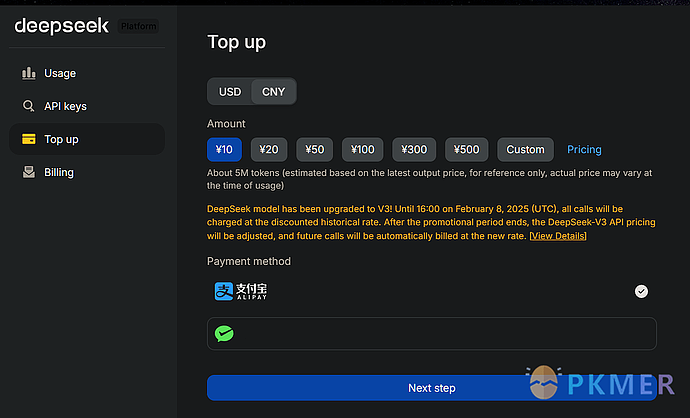Viewport: 690px width, 418px height.
Task: Click the Billing receipt icon
Action: click(x=29, y=172)
